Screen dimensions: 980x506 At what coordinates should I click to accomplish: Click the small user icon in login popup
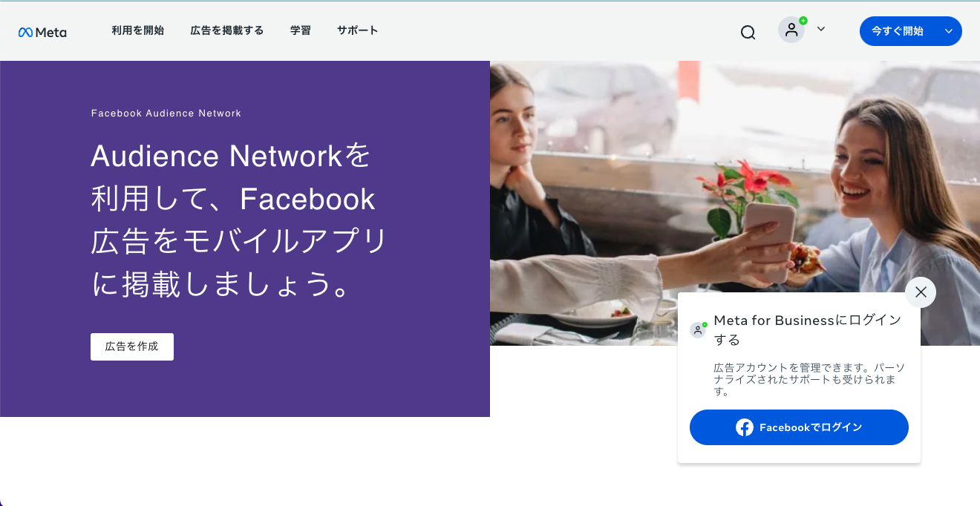[x=698, y=330]
